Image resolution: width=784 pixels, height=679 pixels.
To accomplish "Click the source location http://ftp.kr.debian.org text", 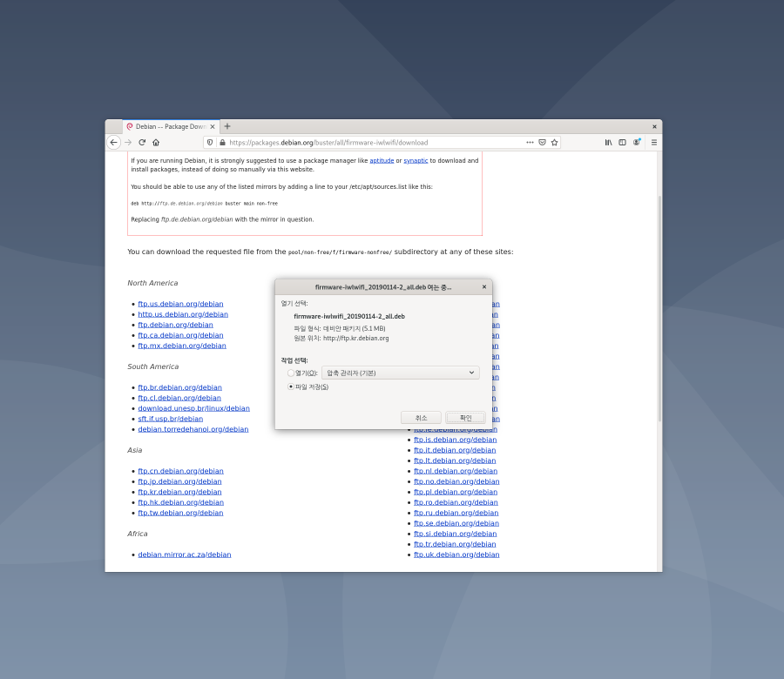I will 356,339.
